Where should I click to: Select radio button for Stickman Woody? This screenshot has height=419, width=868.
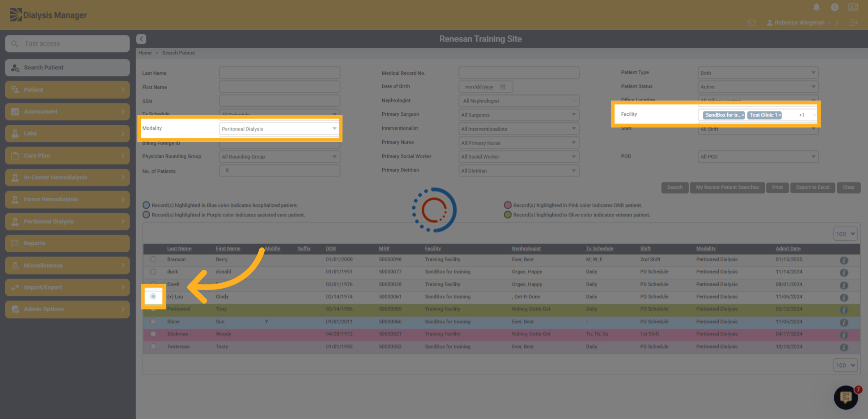(153, 334)
